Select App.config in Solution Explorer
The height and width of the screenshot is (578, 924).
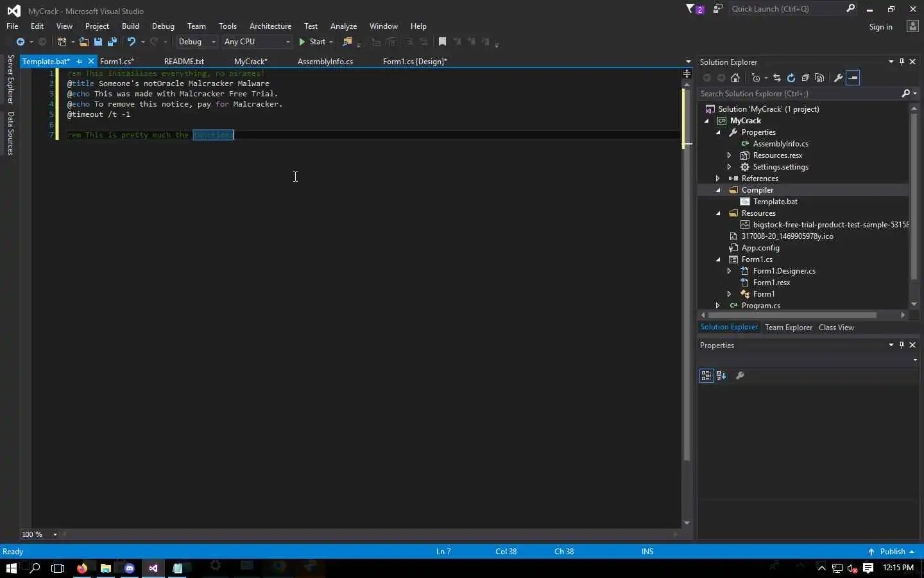click(x=760, y=248)
